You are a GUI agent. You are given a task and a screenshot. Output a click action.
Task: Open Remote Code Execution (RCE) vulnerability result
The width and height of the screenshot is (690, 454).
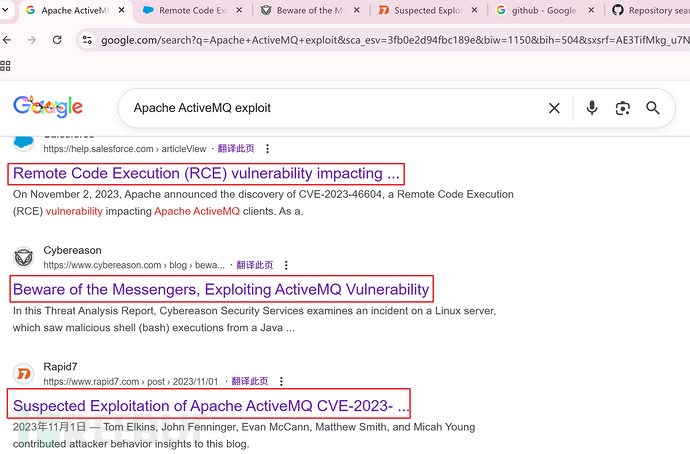point(207,174)
